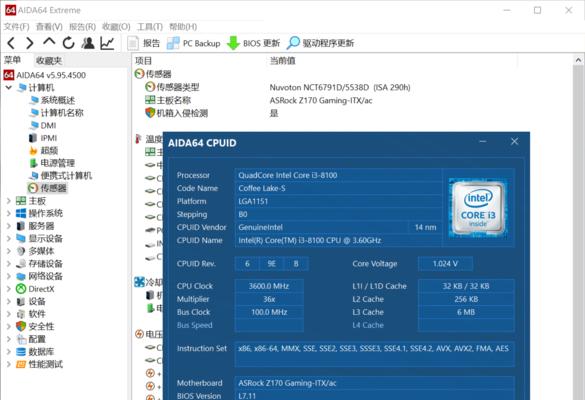Open the 收藏(O) menu
The height and width of the screenshot is (400, 585).
pyautogui.click(x=116, y=27)
